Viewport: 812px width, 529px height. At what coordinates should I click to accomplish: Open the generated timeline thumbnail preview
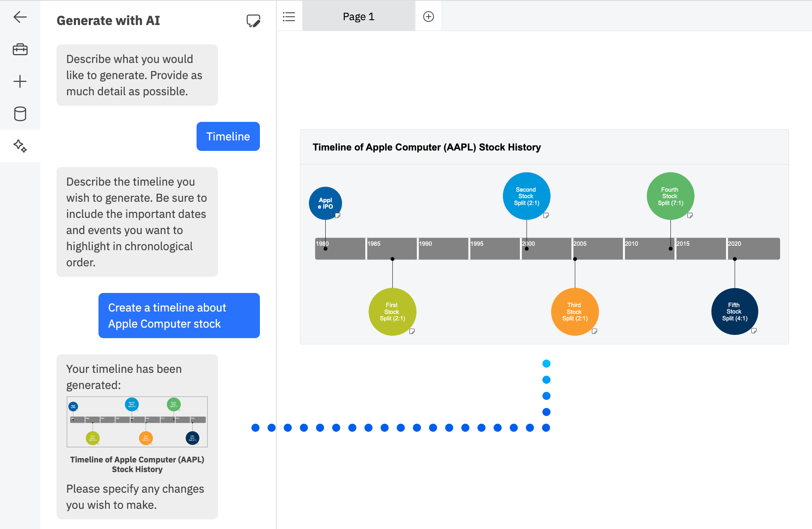coord(137,421)
